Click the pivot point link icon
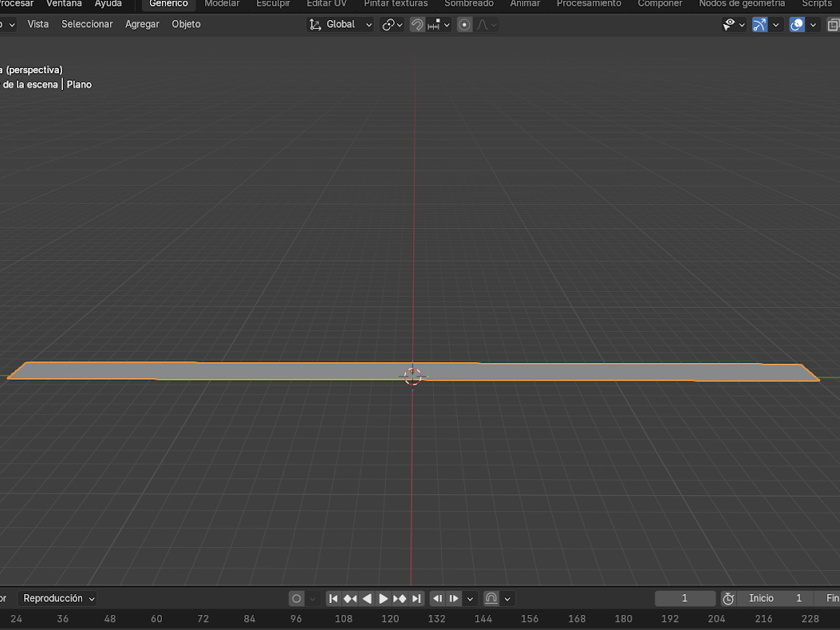This screenshot has width=840, height=630. point(388,25)
